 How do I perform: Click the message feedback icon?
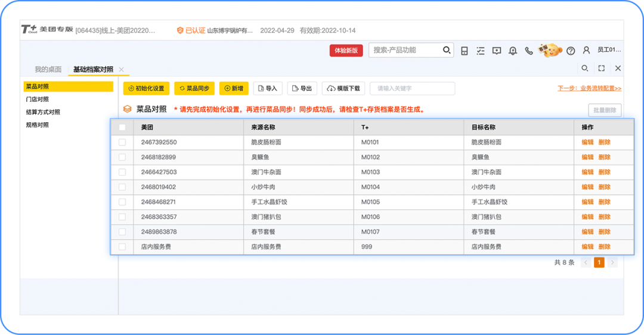pos(497,51)
